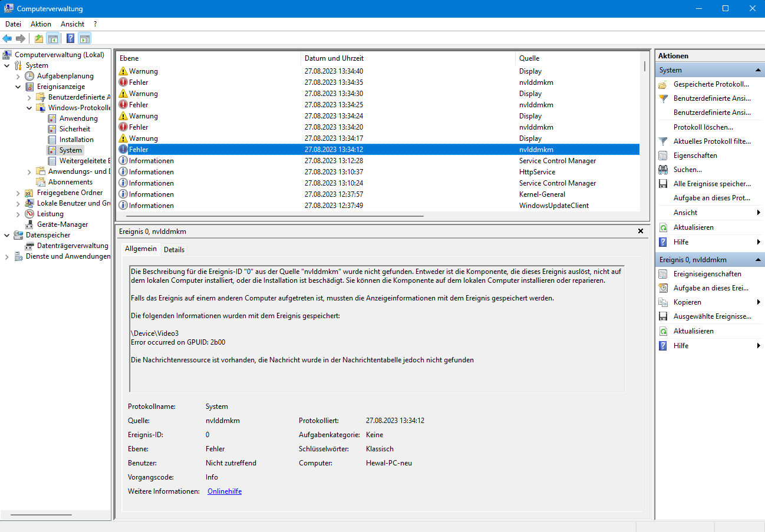The image size is (765, 532).
Task: Select the WindowsUpdateClient event row
Action: coord(378,206)
